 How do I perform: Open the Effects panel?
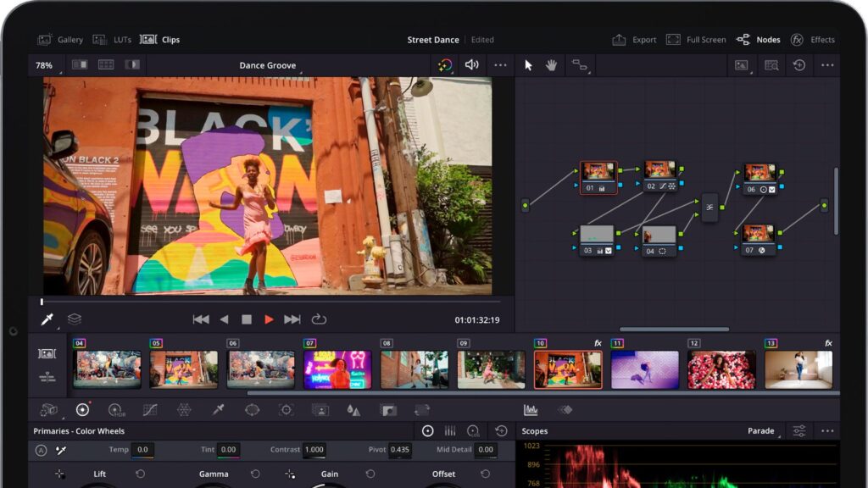click(813, 40)
